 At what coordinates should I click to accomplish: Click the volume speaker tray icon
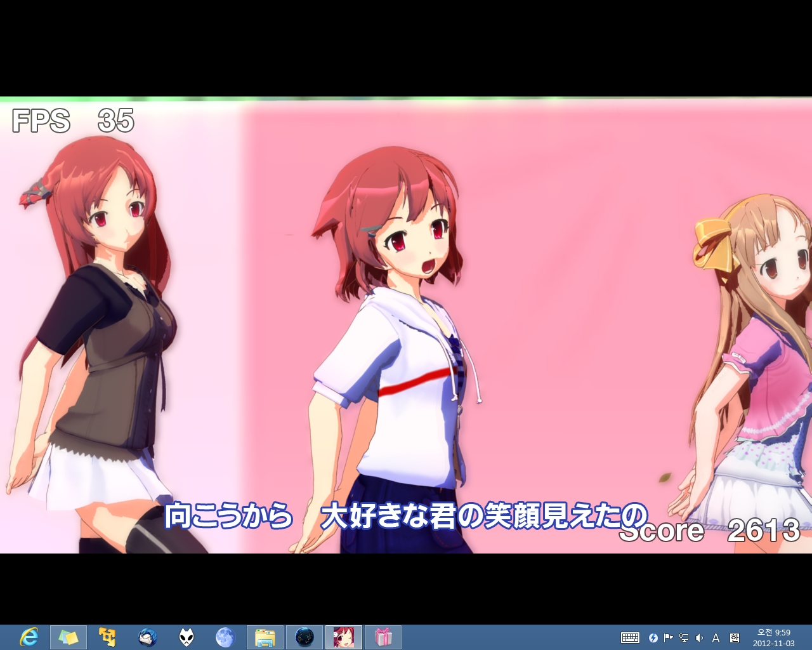pyautogui.click(x=699, y=638)
